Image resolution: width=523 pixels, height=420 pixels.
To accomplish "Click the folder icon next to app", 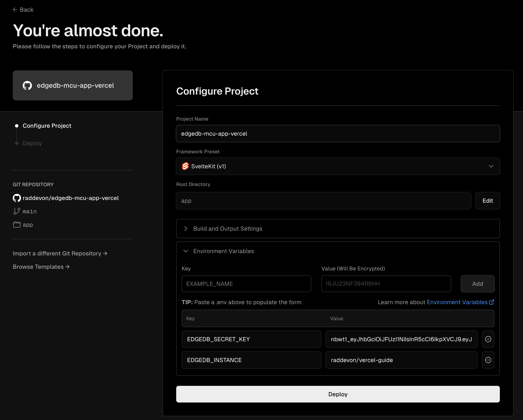I will tap(17, 225).
